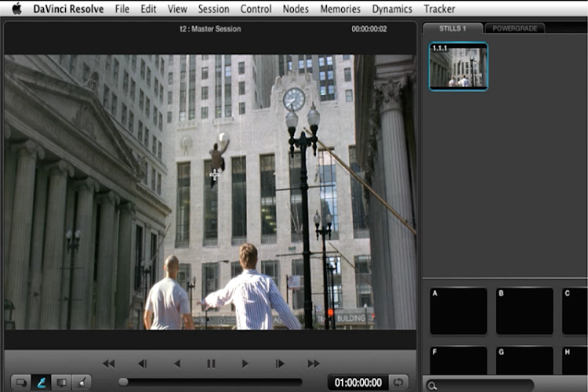Click the fast forward button
The image size is (588, 392).
(314, 363)
